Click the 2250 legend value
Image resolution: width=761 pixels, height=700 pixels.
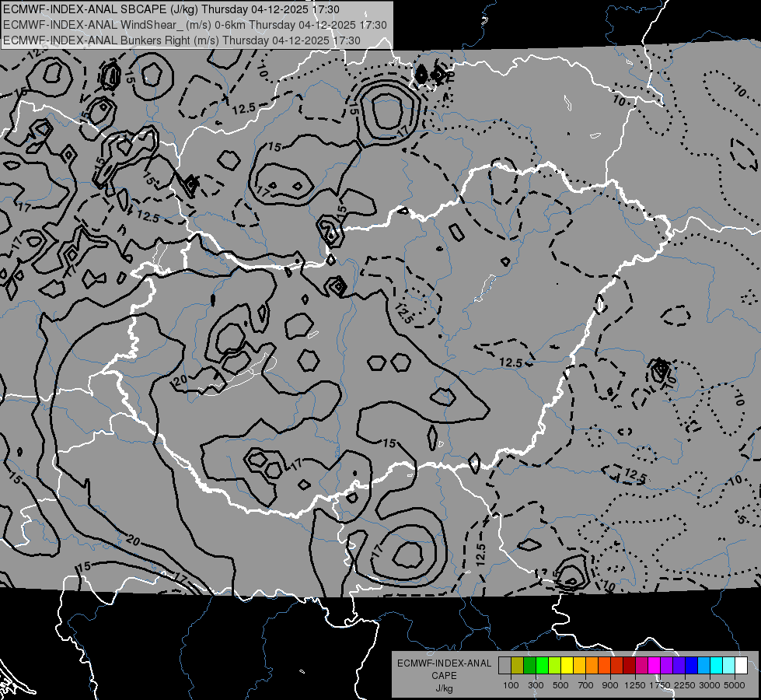point(685,685)
